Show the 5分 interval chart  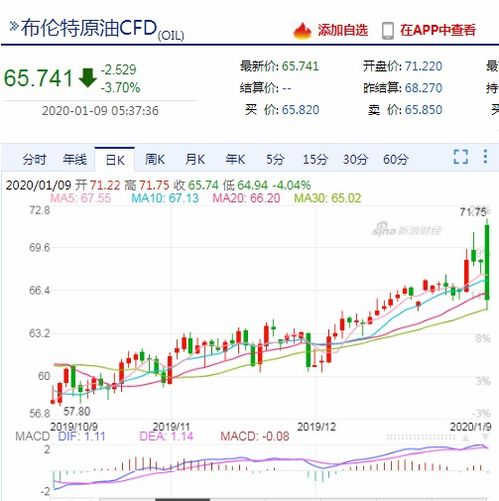[275, 159]
